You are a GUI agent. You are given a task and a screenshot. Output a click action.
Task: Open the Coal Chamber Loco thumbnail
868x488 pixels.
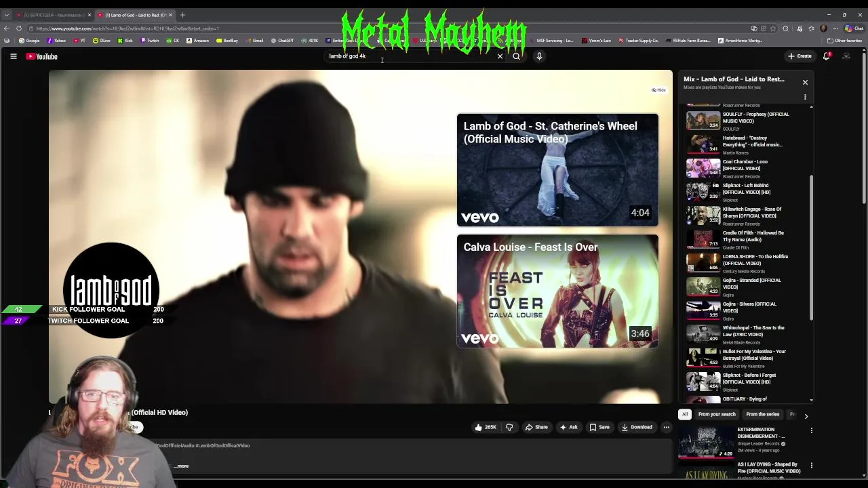coord(703,167)
